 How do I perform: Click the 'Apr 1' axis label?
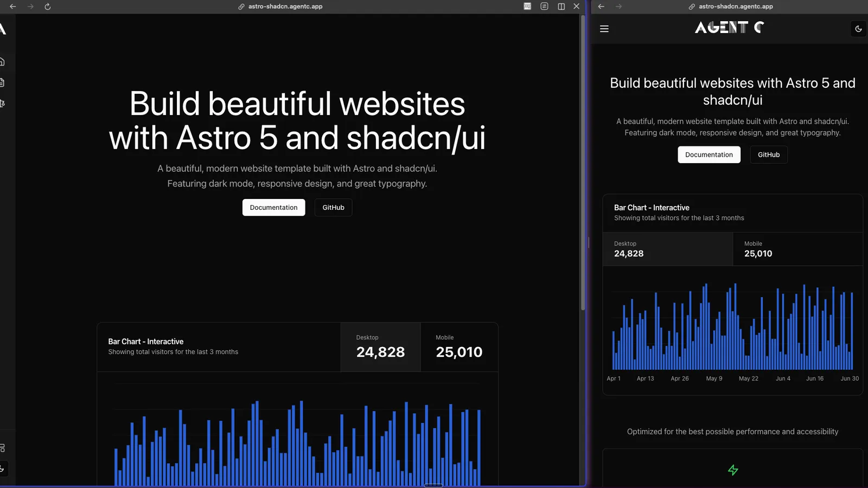tap(614, 378)
